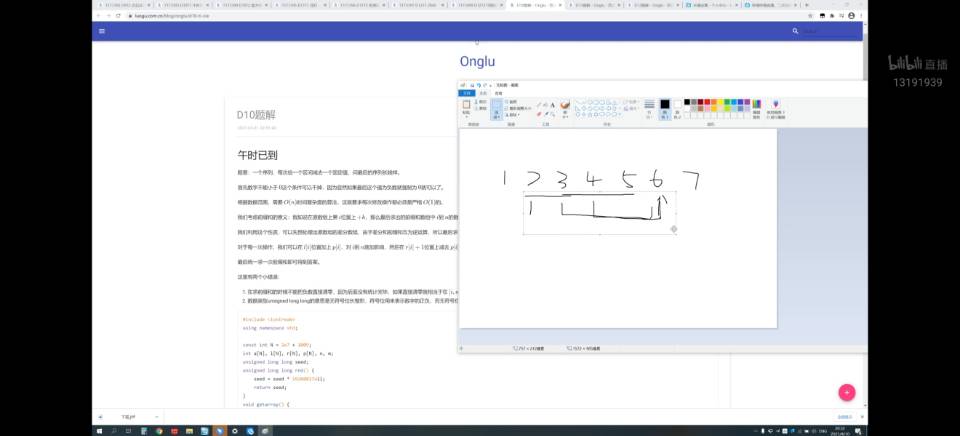This screenshot has height=436, width=960.
Task: Open the line Size dropdown
Action: tap(648, 109)
